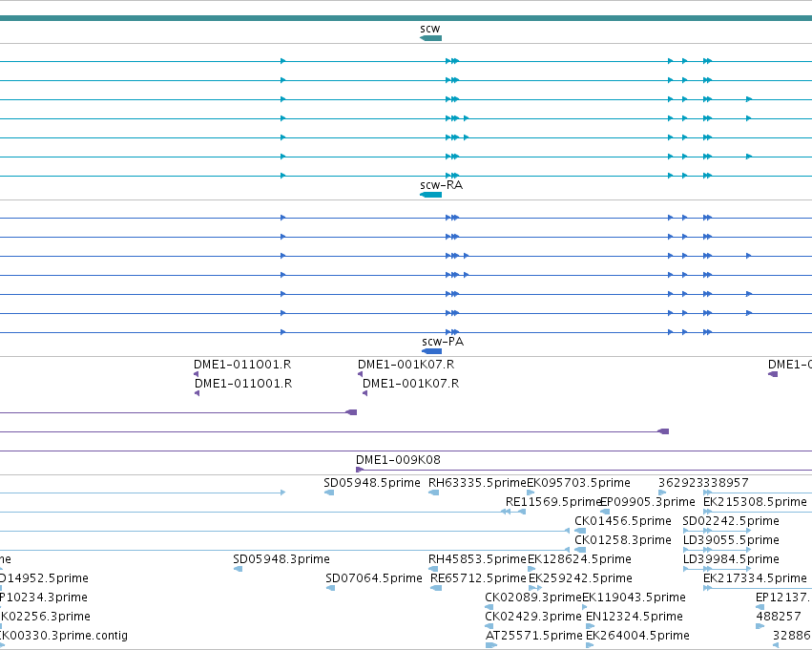The height and width of the screenshot is (650, 812).
Task: Select the CK01258.3prime label
Action: point(623,540)
